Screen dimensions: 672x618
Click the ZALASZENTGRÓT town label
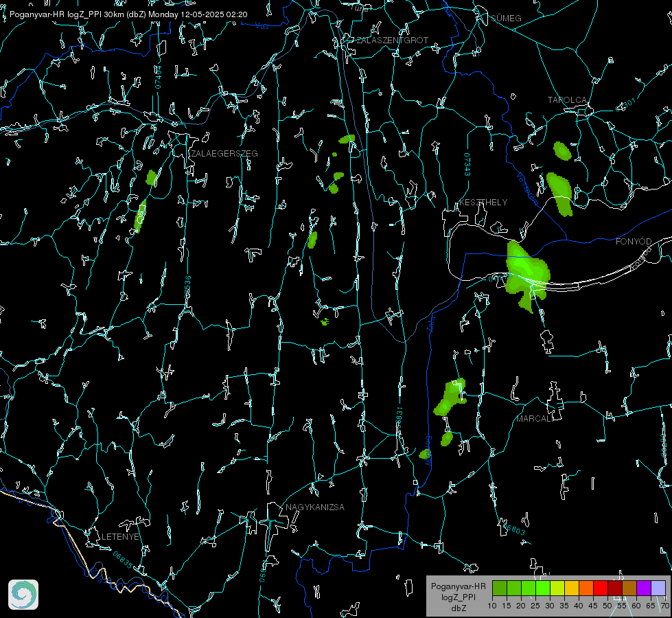pos(392,40)
